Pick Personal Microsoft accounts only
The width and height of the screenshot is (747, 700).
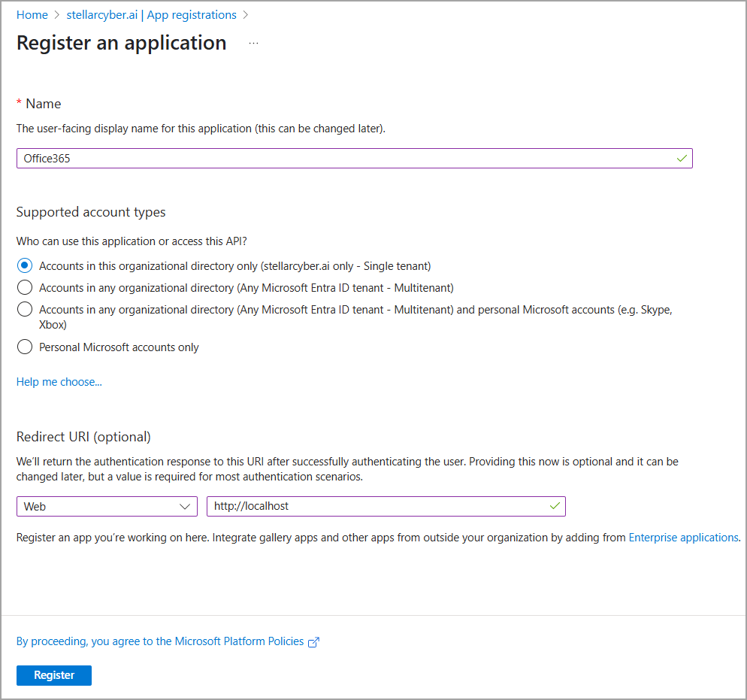25,347
